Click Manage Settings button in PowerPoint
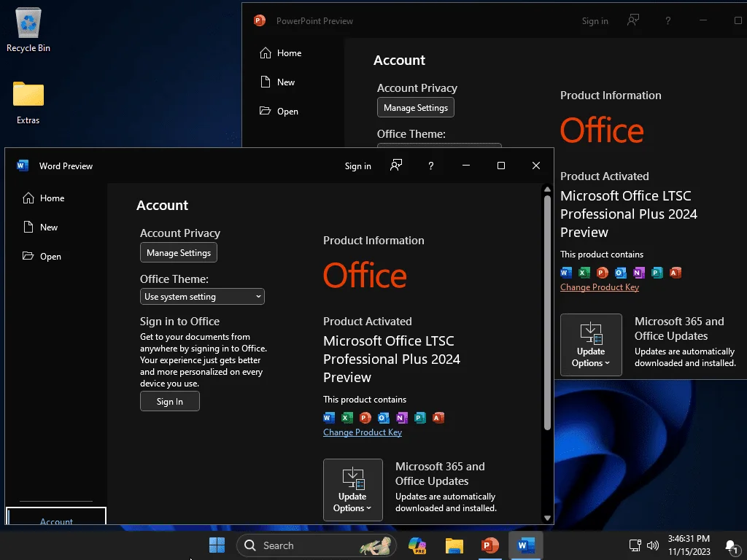This screenshot has width=747, height=560. point(415,107)
